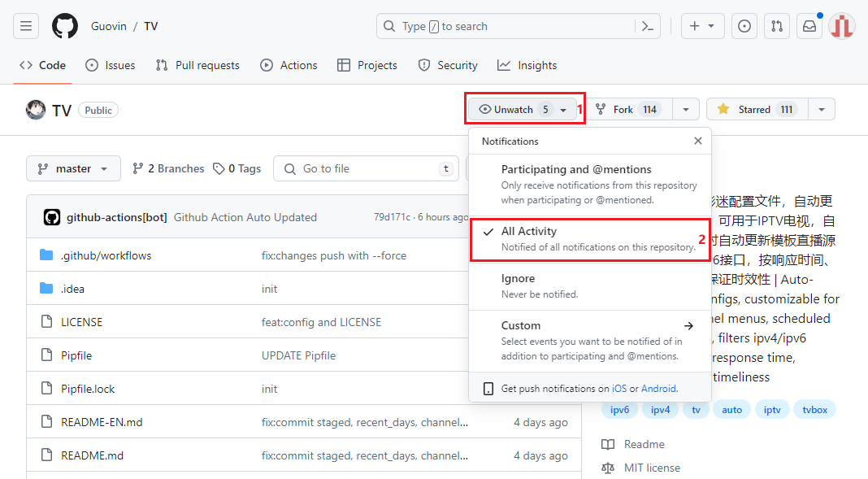Image resolution: width=868 pixels, height=479 pixels.
Task: Click the Guovin owner link
Action: 109,26
